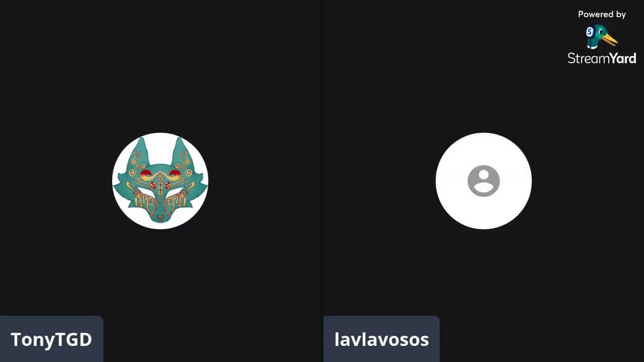This screenshot has height=362, width=644.
Task: Click the wolf mask's left red eye
Action: (146, 175)
